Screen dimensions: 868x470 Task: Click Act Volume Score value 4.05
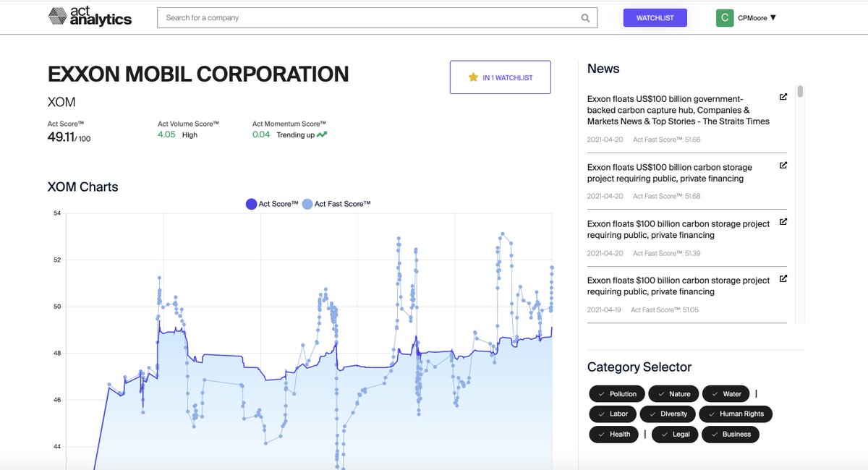pos(166,134)
